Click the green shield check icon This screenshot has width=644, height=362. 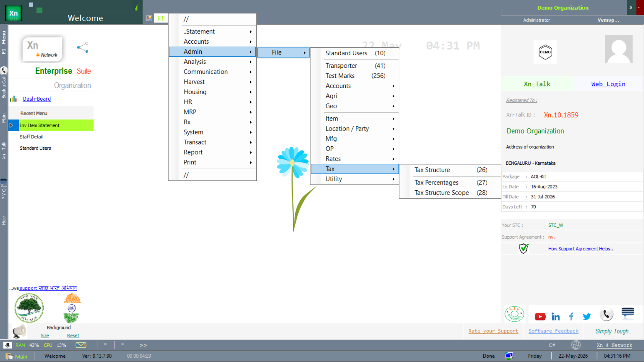click(524, 249)
